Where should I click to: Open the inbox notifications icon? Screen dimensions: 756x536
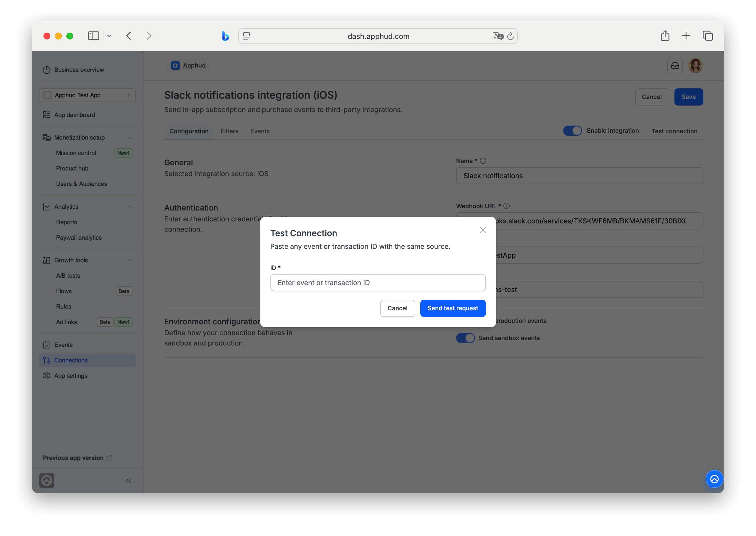pos(675,65)
